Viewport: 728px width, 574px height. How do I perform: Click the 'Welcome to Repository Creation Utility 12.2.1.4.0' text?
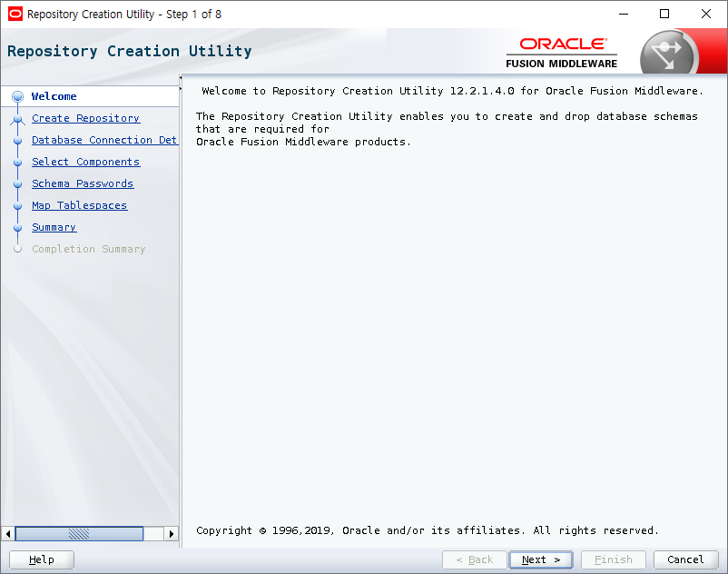(358, 91)
